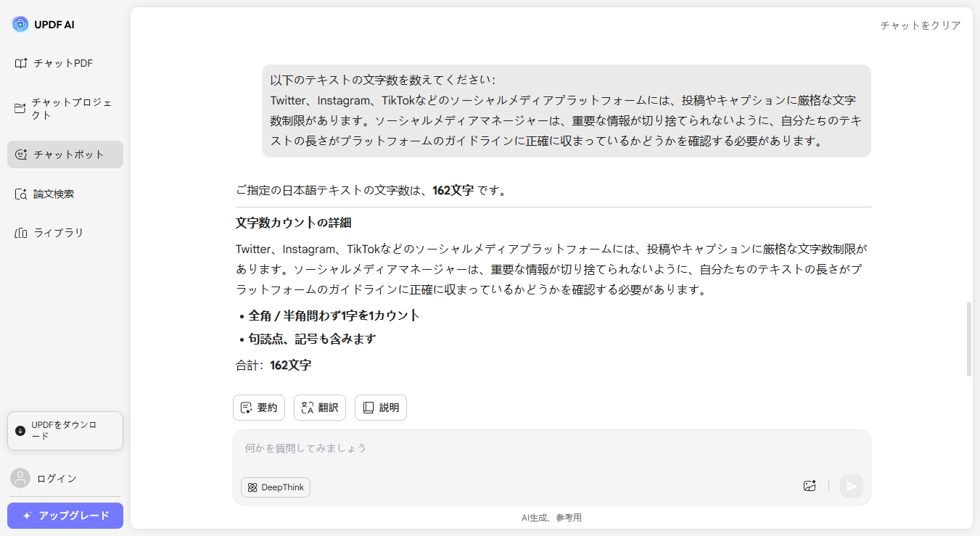Open 論文検索 in the sidebar

(65, 194)
